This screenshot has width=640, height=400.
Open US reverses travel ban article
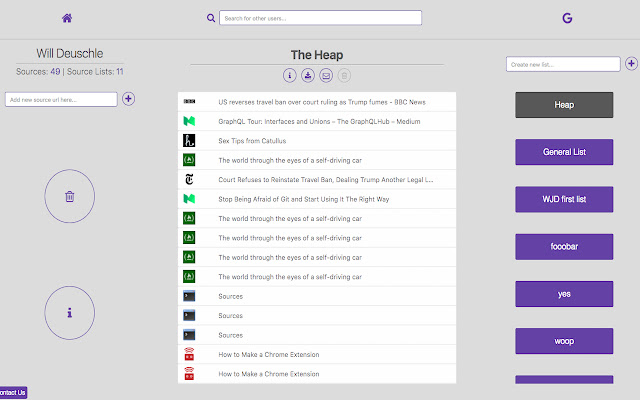322,102
